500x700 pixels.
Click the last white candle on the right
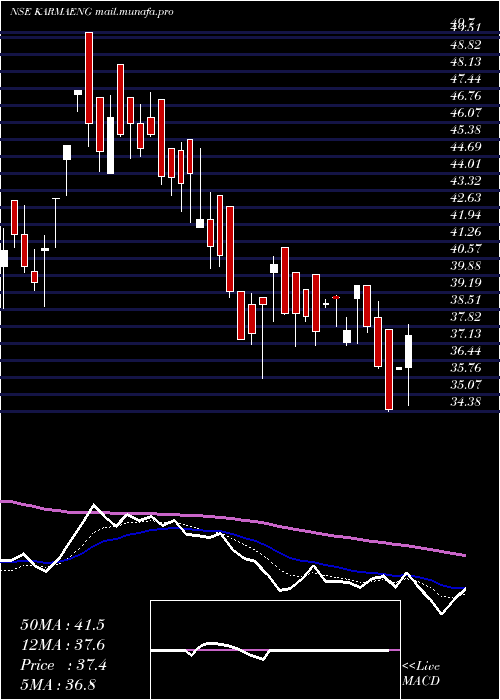pyautogui.click(x=408, y=351)
